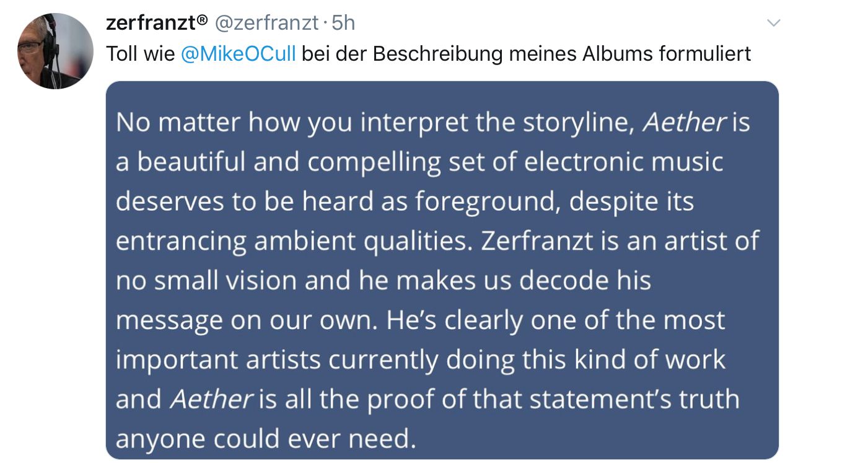Click the registered trademark symbol after zerfranzt
868x463 pixels.
[202, 20]
